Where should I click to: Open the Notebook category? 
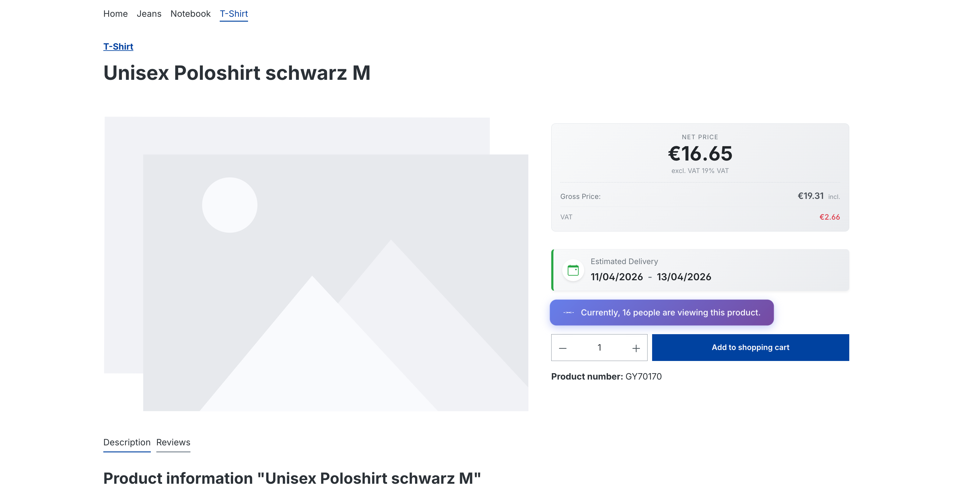click(190, 14)
